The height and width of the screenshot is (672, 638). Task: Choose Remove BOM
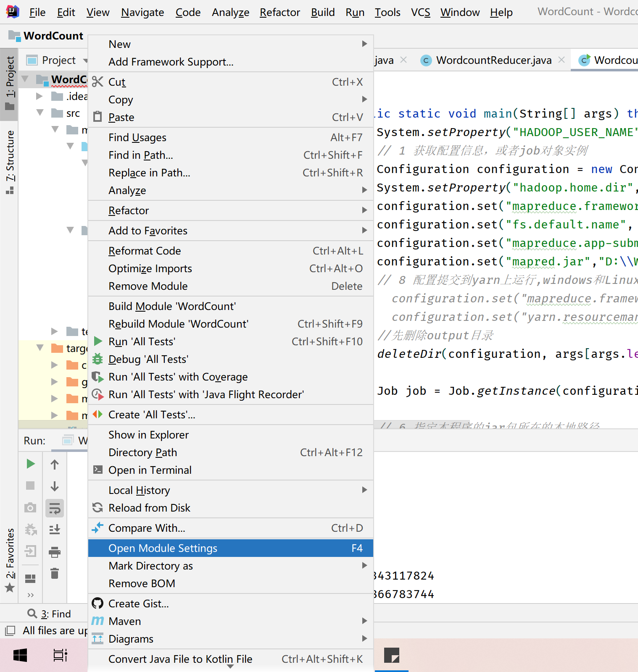click(231, 583)
